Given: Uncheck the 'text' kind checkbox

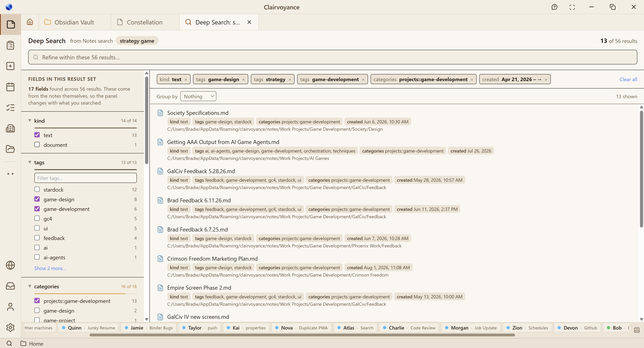Looking at the screenshot, I should point(37,135).
